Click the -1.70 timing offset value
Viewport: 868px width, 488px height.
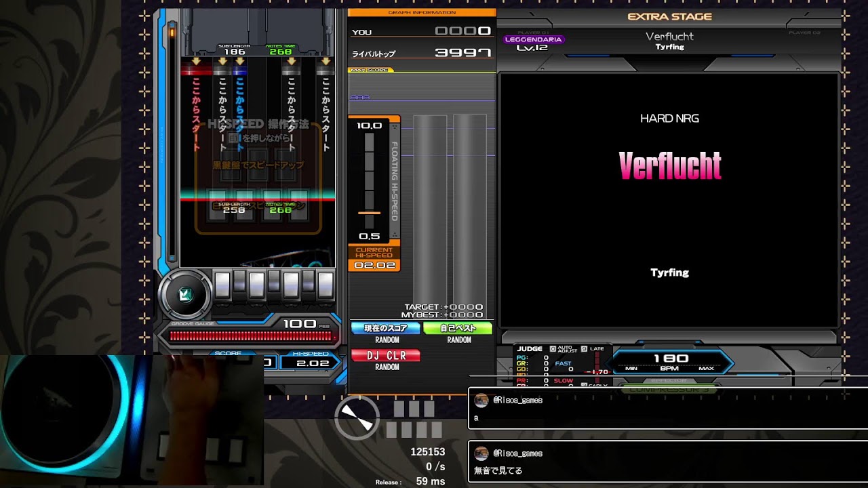coord(596,372)
